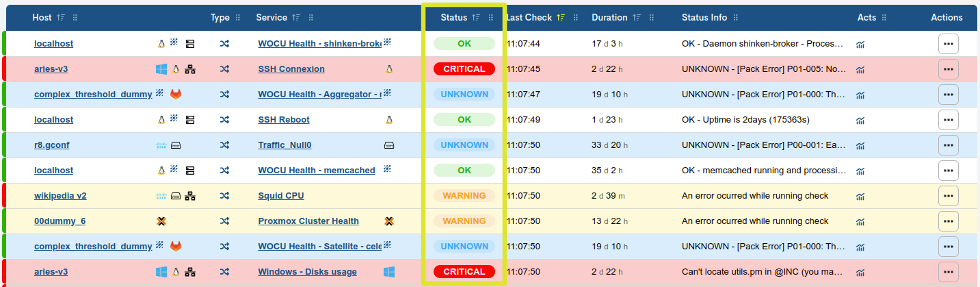This screenshot has height=287, width=980.
Task: Click the Duration column grip handle icon
Action: click(x=652, y=18)
